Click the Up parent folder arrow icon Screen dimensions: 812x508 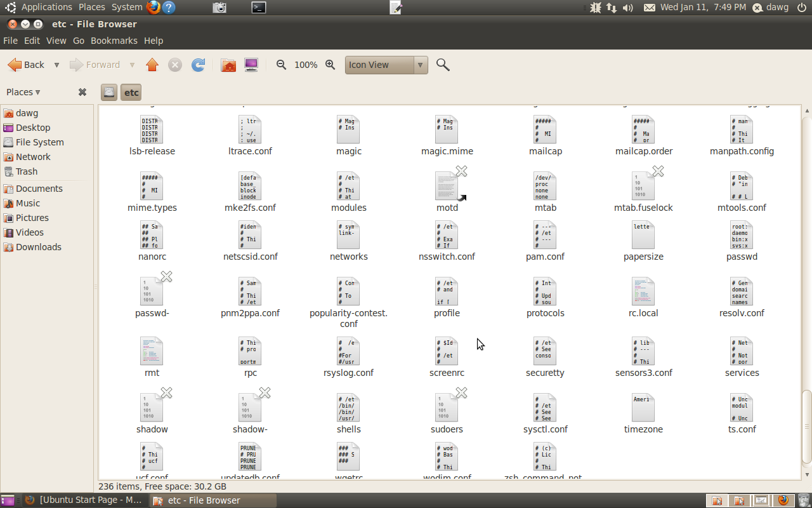(152, 65)
